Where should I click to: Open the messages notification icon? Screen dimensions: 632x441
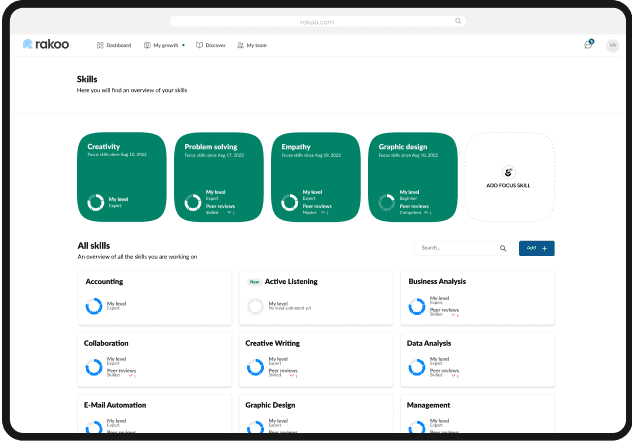(x=589, y=44)
